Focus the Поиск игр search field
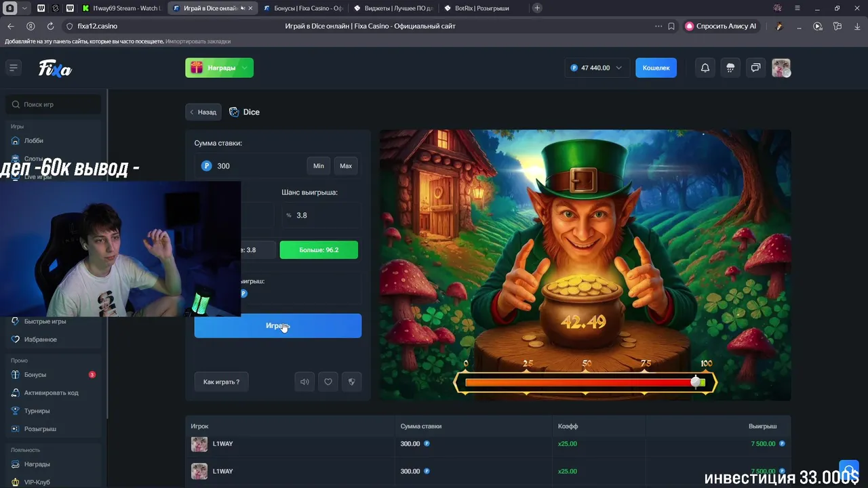This screenshot has height=488, width=868. tap(54, 104)
